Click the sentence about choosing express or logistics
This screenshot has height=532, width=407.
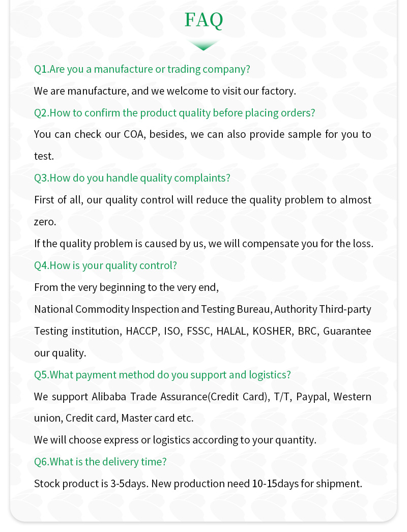coord(175,440)
